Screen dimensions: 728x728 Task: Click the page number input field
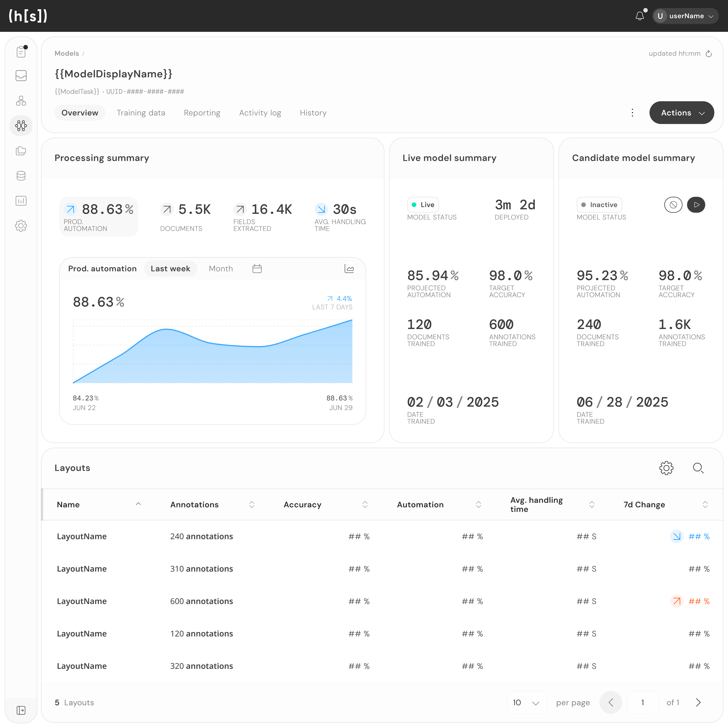[643, 702]
